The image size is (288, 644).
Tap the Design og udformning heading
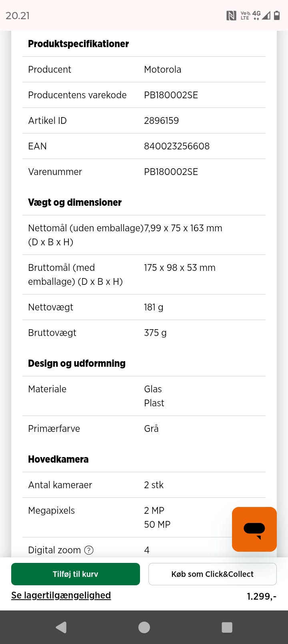coord(77,364)
